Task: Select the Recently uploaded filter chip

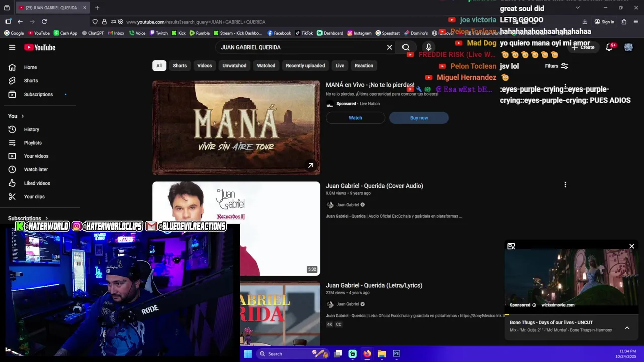Action: pos(305,66)
